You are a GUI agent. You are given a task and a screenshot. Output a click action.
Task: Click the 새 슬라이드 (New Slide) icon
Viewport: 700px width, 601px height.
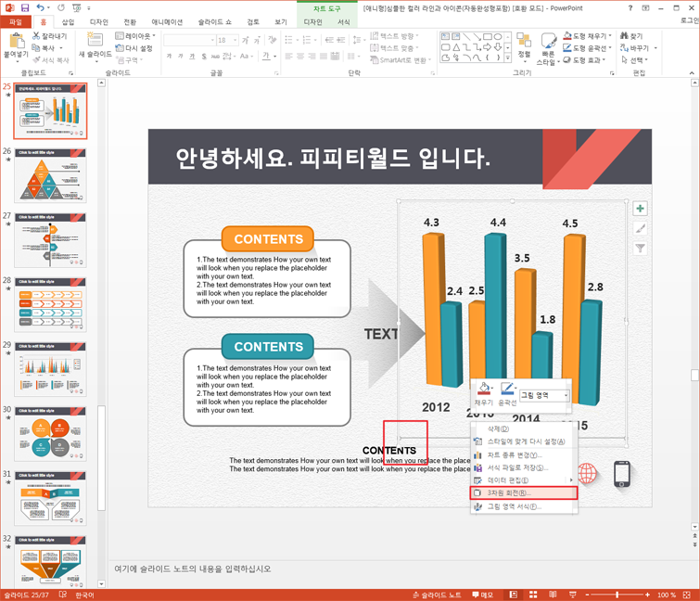pyautogui.click(x=95, y=39)
